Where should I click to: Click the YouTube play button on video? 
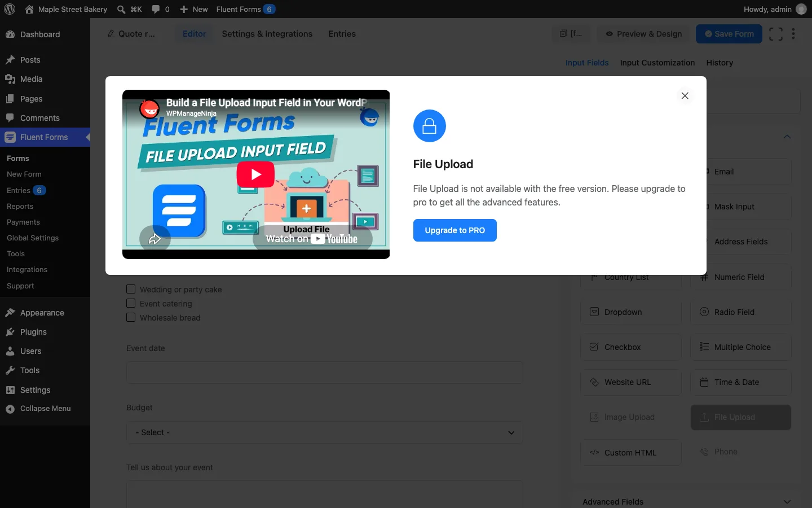click(255, 174)
